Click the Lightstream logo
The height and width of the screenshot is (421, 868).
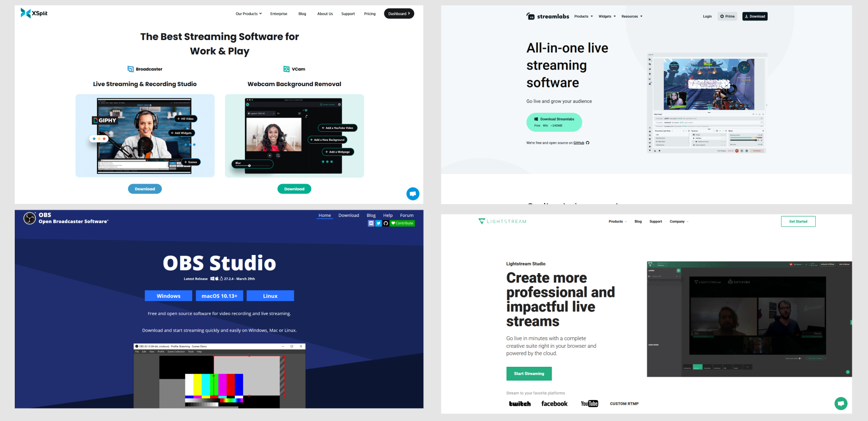click(502, 221)
